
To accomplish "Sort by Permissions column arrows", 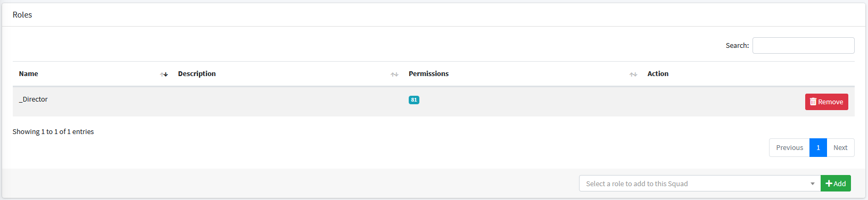I will coord(633,74).
